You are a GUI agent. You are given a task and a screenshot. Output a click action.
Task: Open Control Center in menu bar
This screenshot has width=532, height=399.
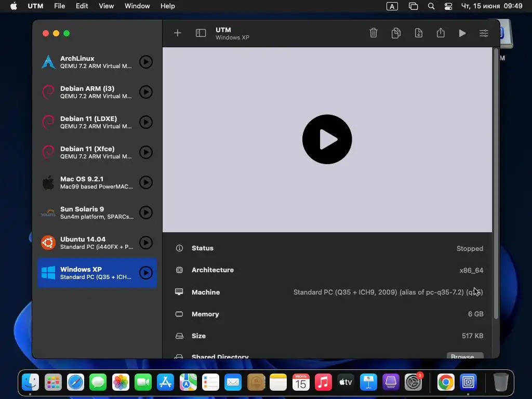(448, 6)
